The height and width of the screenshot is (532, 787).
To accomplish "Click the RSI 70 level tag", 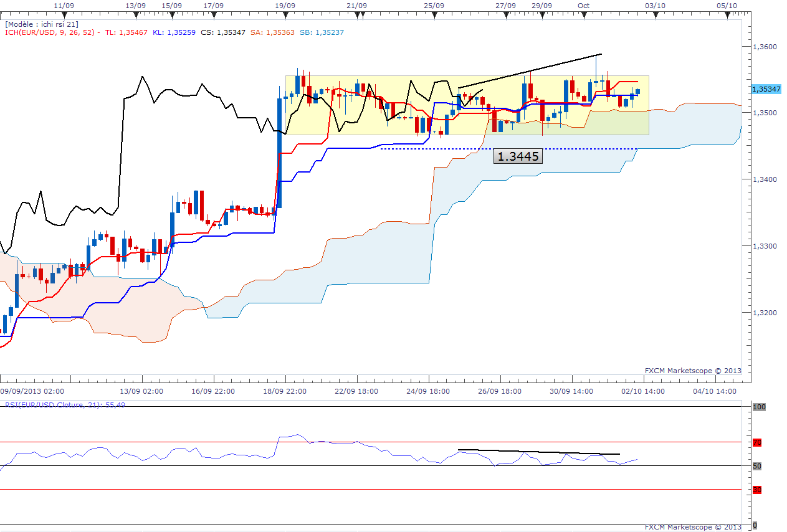I will pos(758,443).
